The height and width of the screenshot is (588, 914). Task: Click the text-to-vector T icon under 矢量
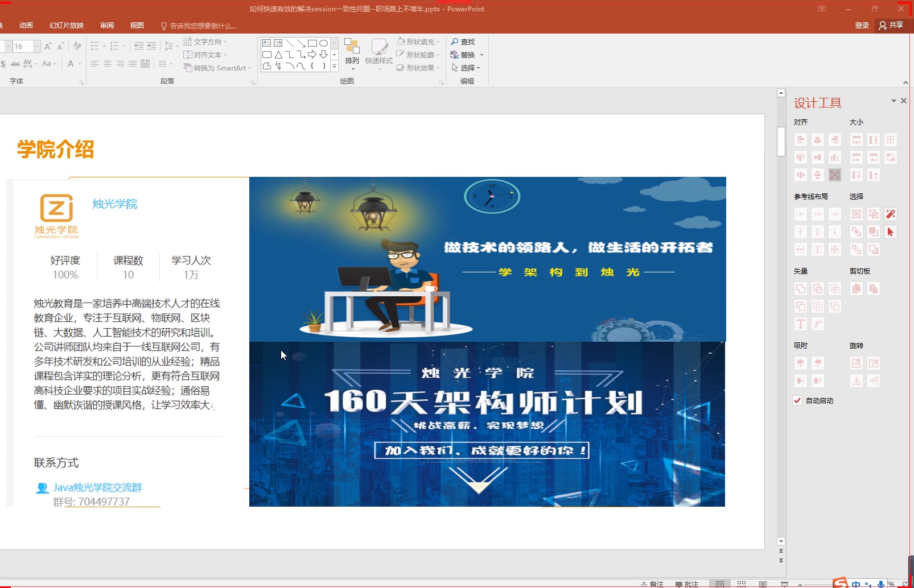click(801, 324)
